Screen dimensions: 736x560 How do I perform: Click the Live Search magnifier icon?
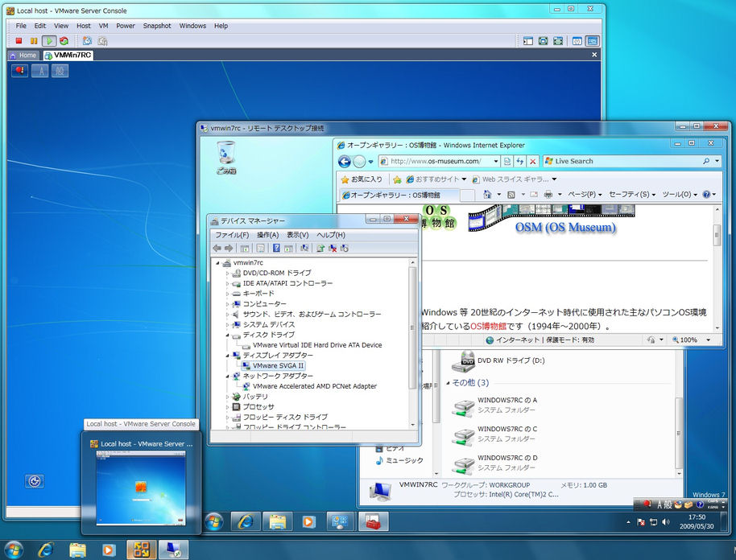(706, 161)
